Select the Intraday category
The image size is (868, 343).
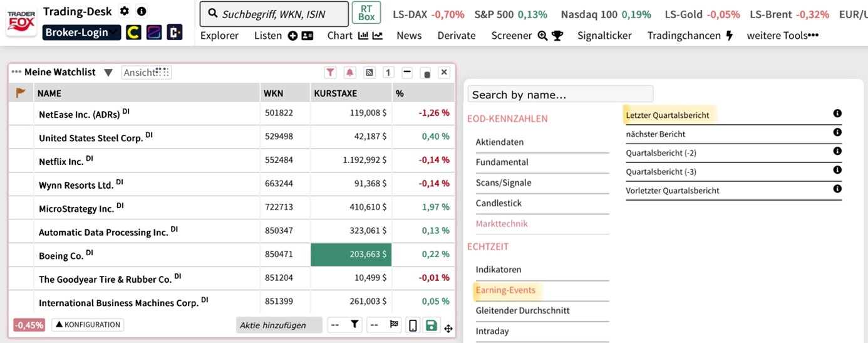click(492, 331)
